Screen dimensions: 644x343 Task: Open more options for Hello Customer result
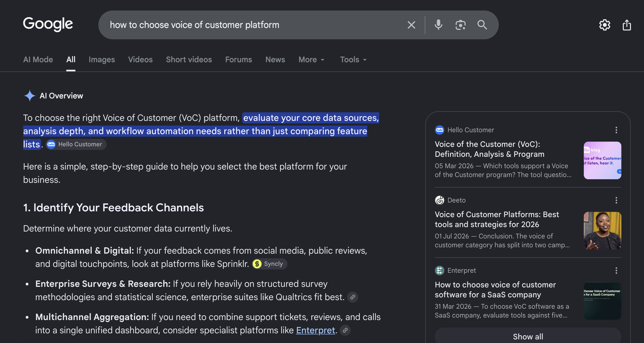pos(616,130)
